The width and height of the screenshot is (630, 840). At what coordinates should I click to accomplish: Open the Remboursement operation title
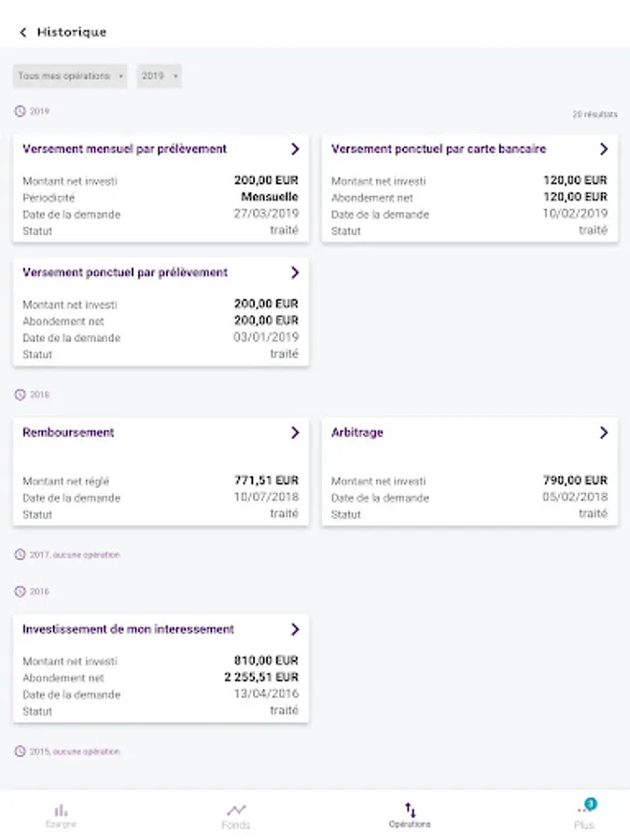(68, 433)
